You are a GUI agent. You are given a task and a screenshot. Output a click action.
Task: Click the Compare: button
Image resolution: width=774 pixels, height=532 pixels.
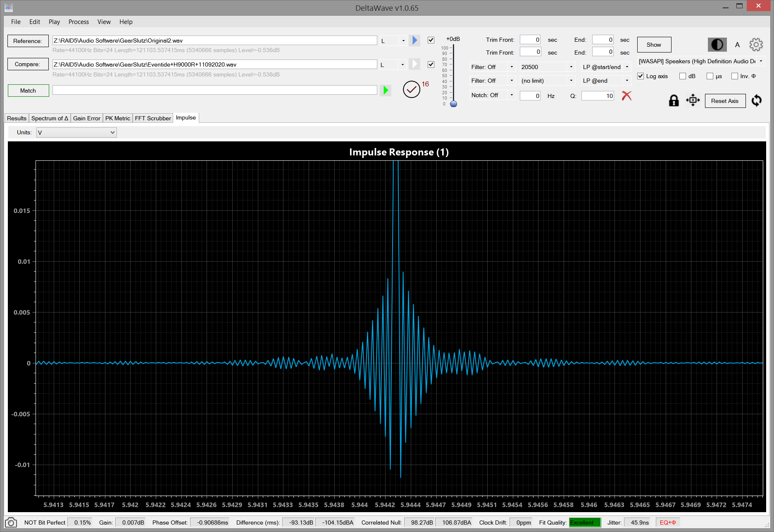coord(28,64)
